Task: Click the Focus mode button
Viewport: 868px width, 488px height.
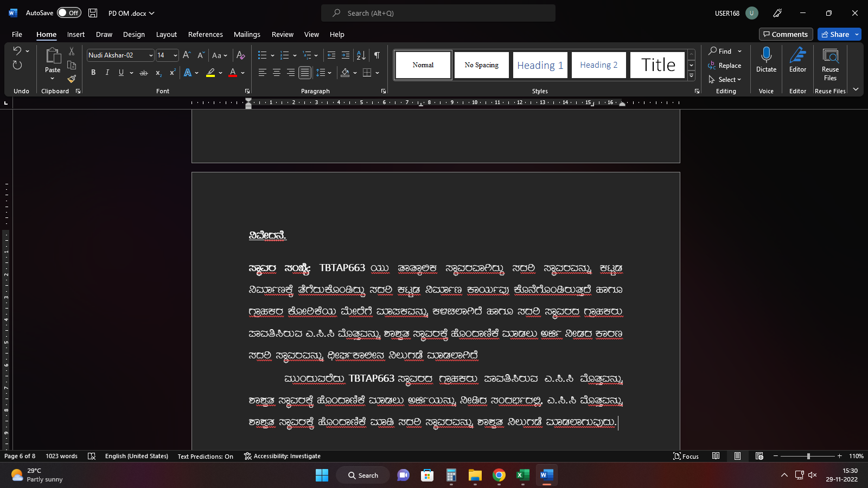Action: pyautogui.click(x=686, y=456)
